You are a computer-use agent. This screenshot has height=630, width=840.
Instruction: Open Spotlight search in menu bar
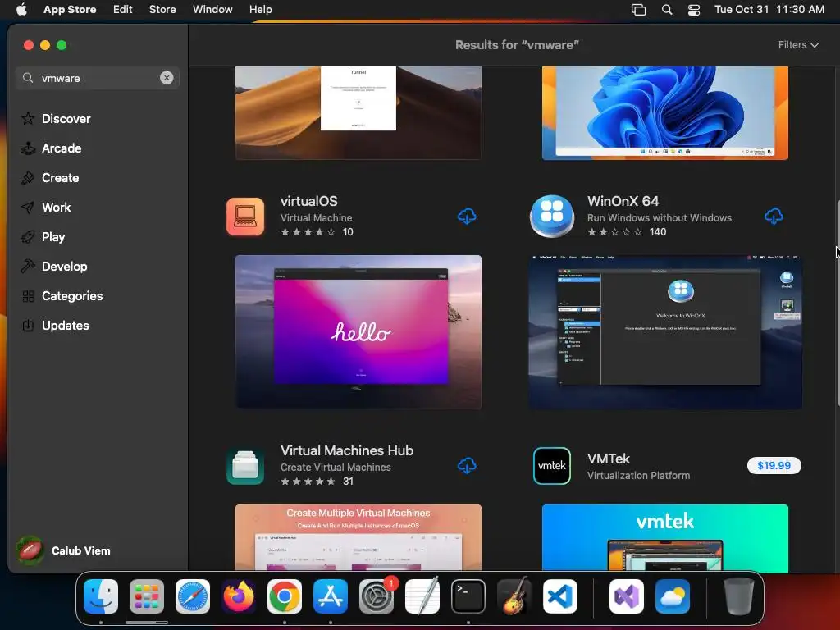pyautogui.click(x=667, y=10)
